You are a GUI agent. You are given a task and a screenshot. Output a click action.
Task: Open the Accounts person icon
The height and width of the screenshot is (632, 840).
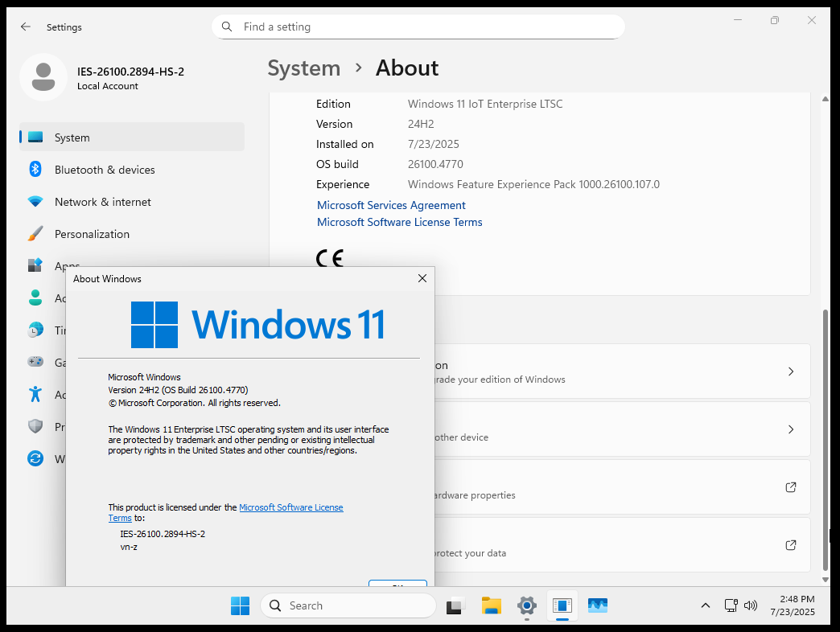point(35,298)
